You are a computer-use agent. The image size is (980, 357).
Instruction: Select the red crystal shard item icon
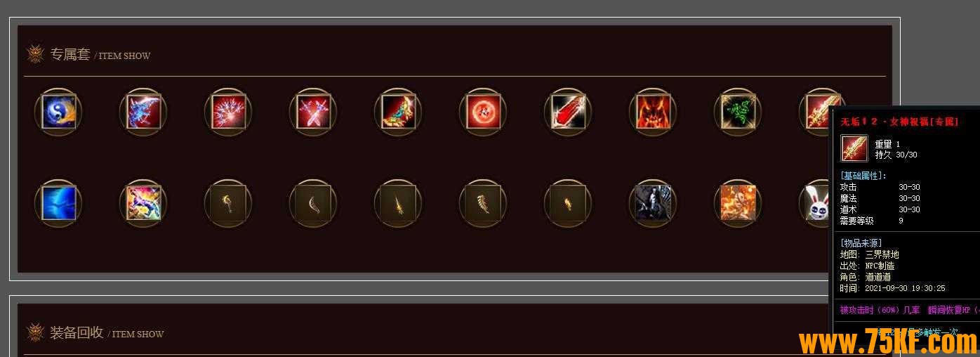tap(568, 112)
